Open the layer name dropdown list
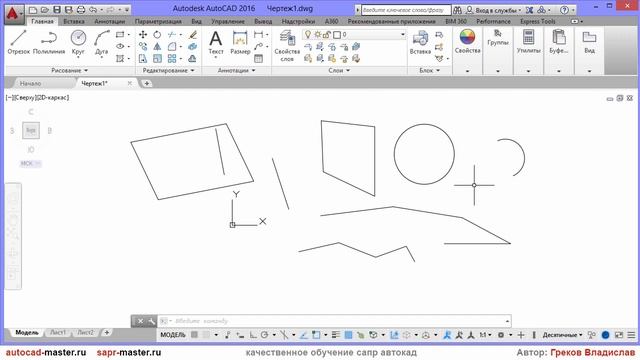 click(x=402, y=35)
